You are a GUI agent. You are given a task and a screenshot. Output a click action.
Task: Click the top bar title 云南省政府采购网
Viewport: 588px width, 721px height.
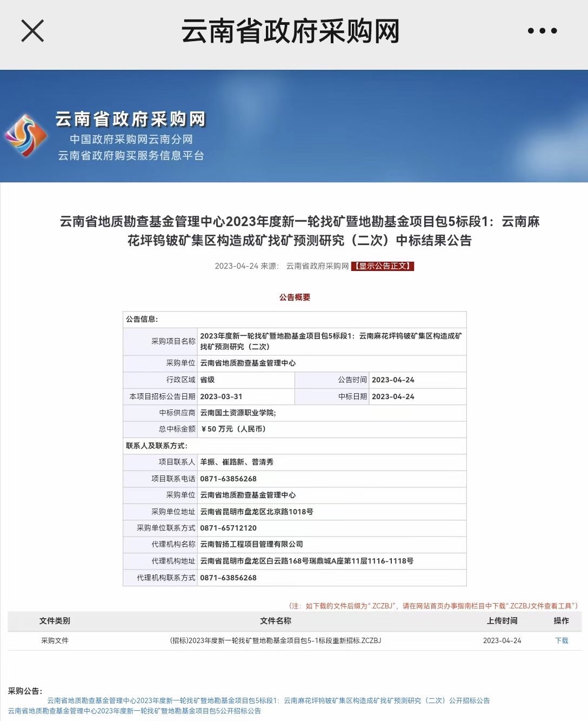click(290, 31)
